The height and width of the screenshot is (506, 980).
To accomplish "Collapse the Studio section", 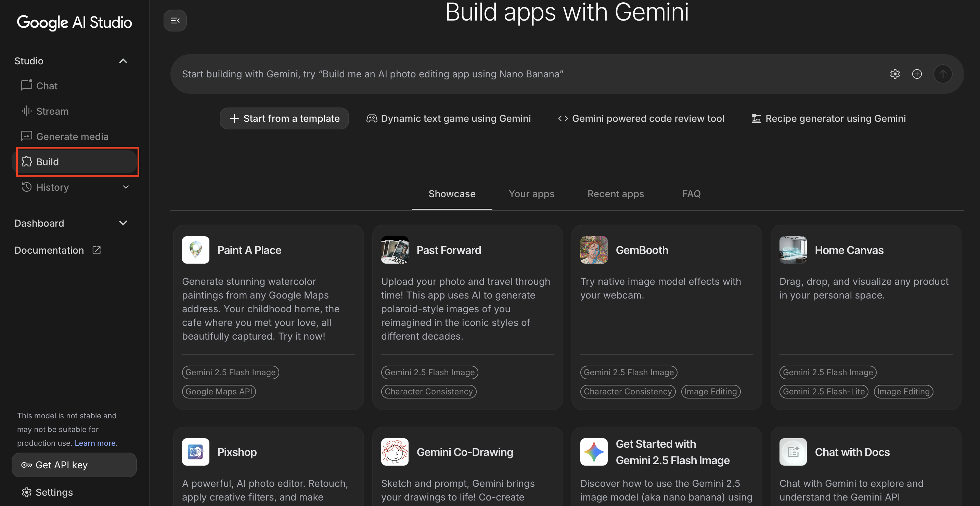I will pos(122,61).
